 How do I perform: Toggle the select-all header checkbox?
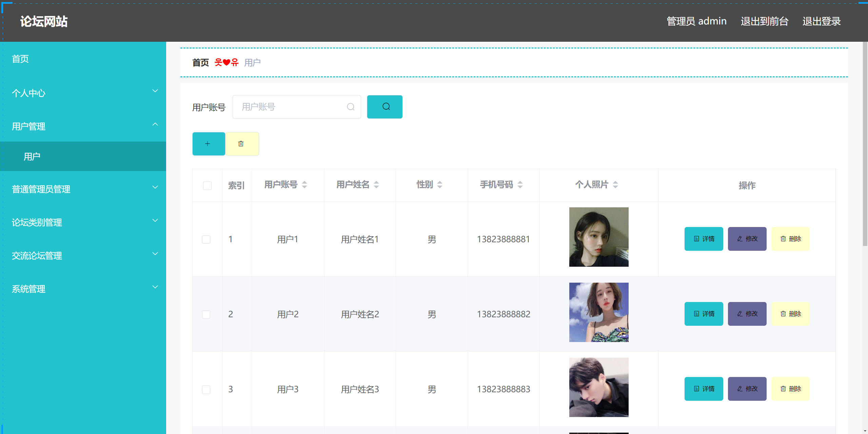[207, 186]
